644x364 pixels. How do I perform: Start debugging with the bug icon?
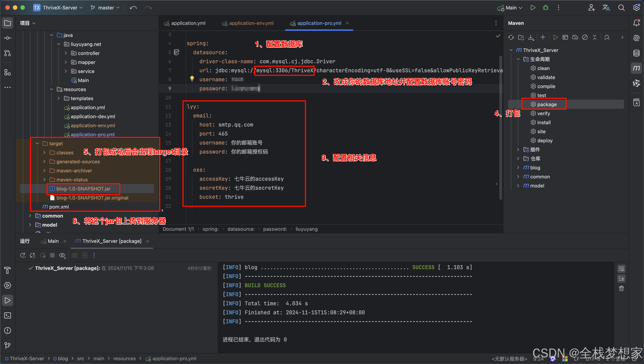click(x=546, y=8)
